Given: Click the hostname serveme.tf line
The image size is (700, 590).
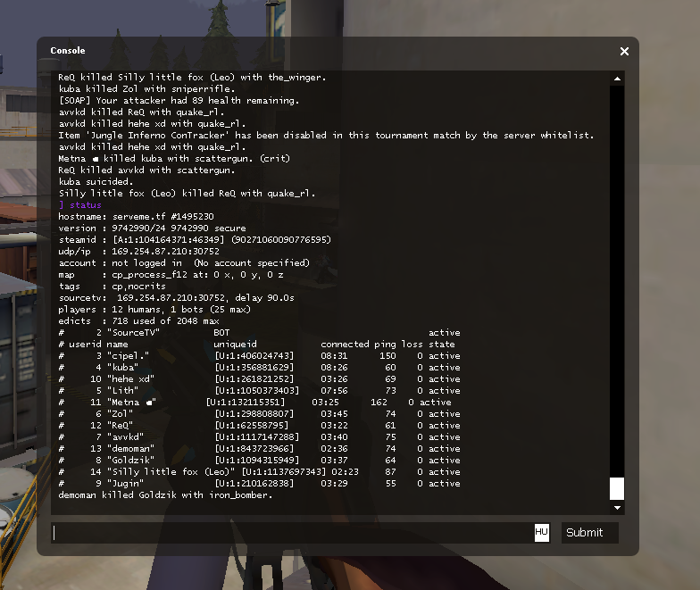Looking at the screenshot, I should 136,217.
